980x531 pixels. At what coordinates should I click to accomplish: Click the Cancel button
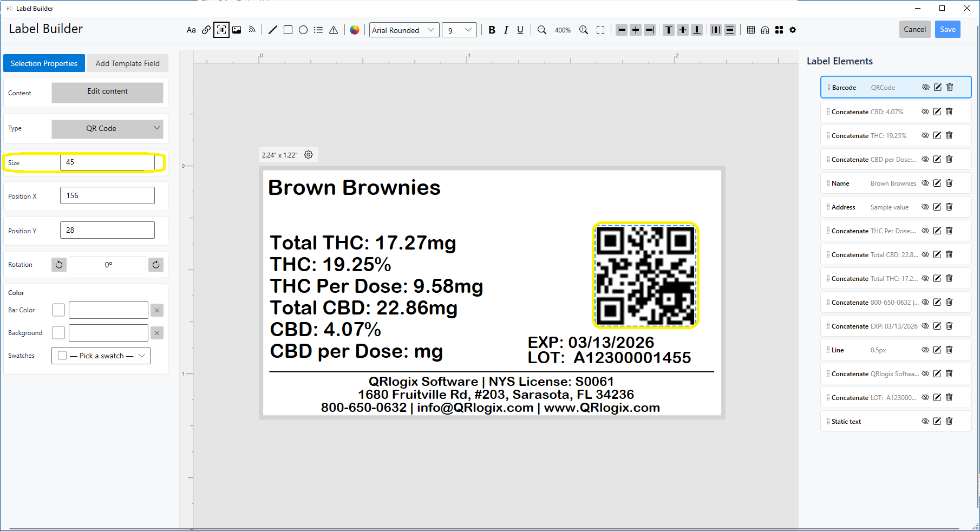(915, 29)
